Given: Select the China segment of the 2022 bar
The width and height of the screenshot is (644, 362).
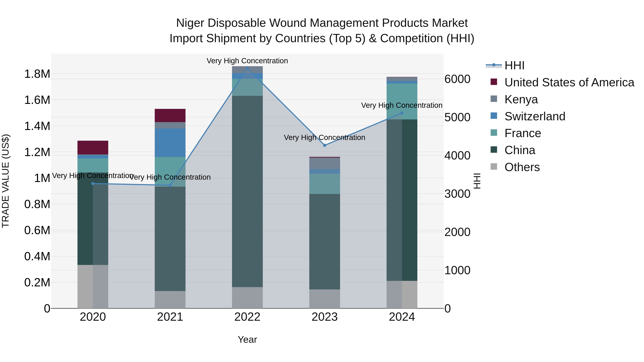Looking at the screenshot, I should (x=247, y=191).
